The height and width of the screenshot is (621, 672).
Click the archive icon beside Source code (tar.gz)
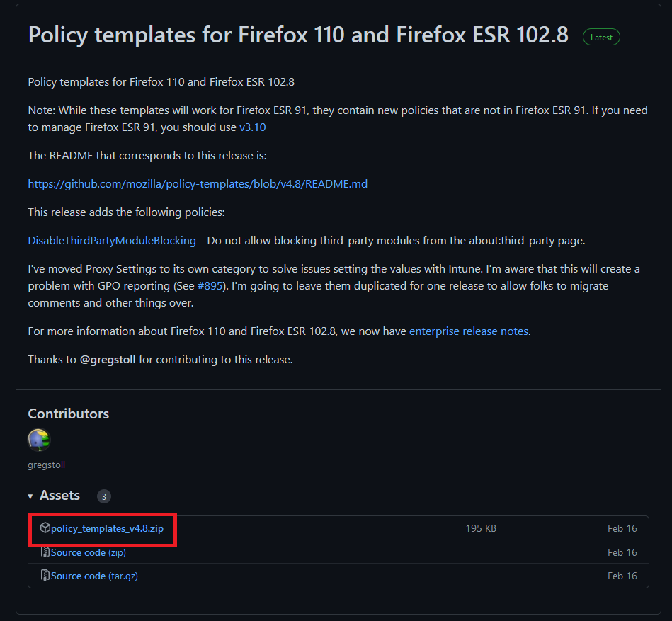(45, 575)
